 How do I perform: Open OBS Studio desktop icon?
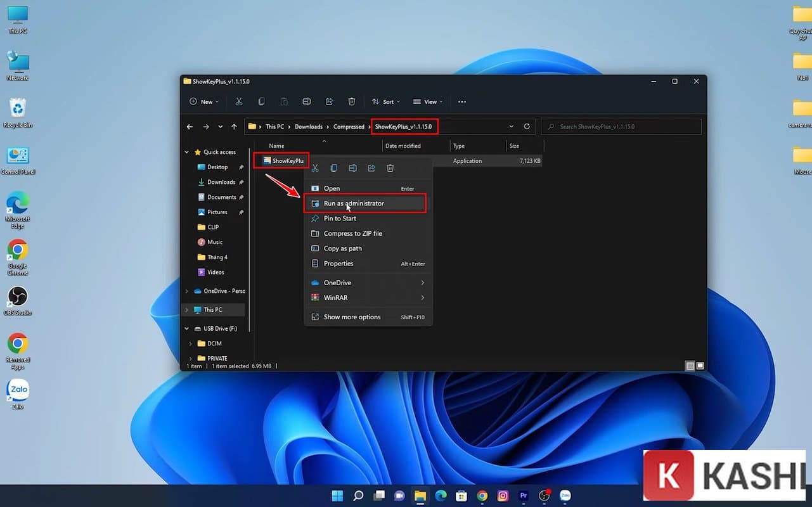coord(18,300)
